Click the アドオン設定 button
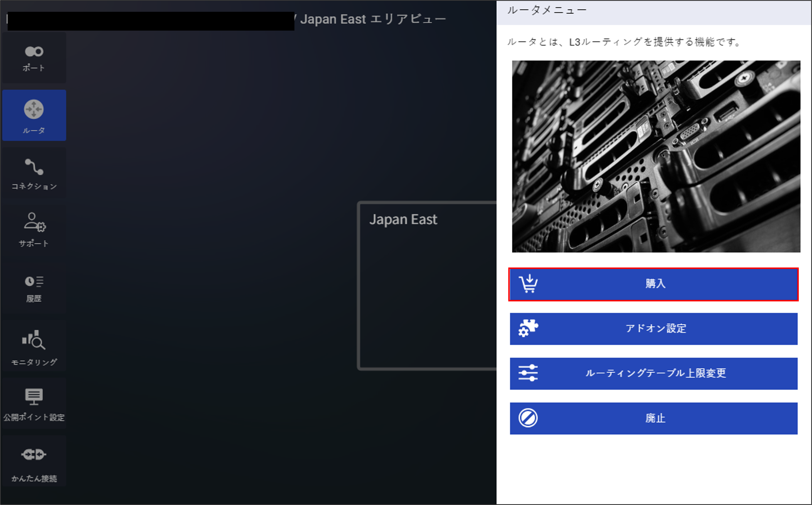812x505 pixels. pos(654,329)
